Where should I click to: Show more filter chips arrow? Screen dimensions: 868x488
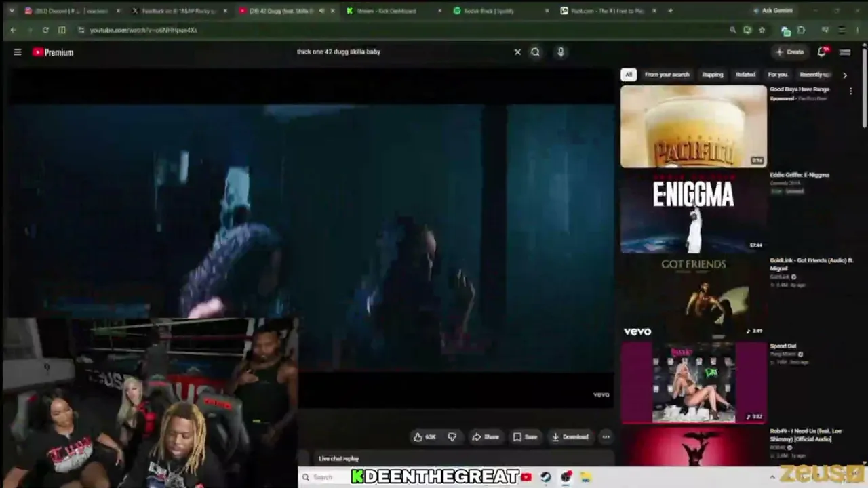(x=844, y=75)
